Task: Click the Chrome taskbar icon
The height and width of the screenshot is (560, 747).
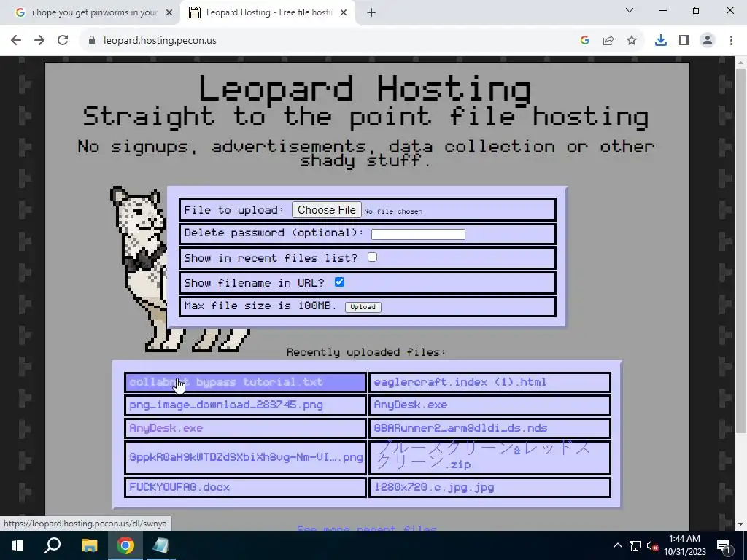Action: (x=125, y=545)
